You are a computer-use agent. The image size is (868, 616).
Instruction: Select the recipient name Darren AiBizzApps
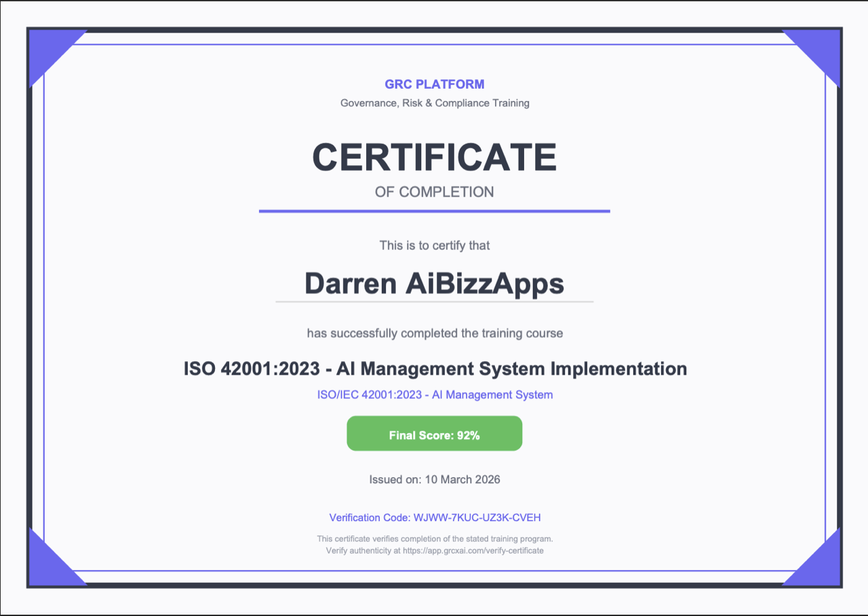pyautogui.click(x=434, y=283)
